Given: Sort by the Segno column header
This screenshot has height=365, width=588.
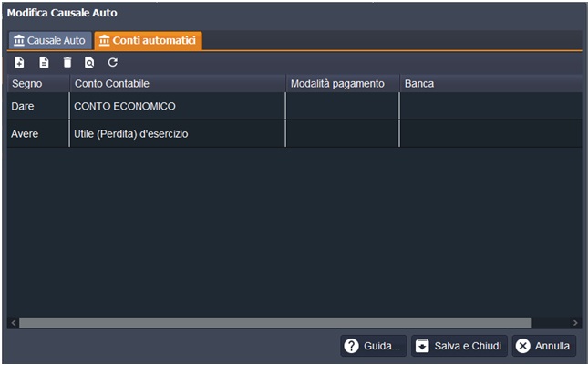Looking at the screenshot, I should tap(38, 84).
